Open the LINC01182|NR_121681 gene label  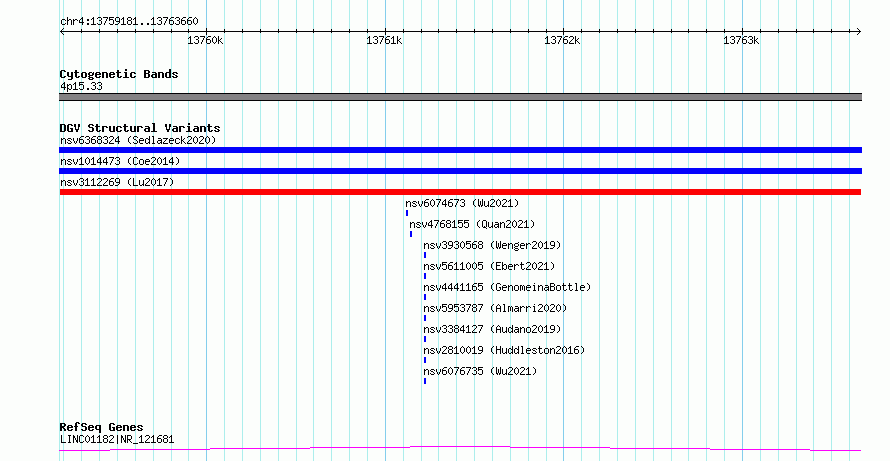pos(117,439)
